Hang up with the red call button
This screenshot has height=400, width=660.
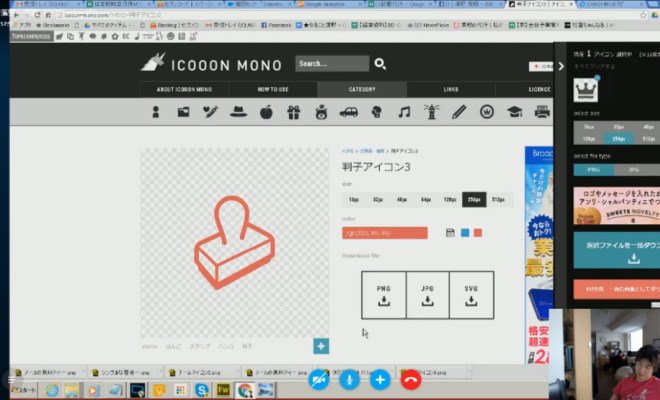click(410, 379)
